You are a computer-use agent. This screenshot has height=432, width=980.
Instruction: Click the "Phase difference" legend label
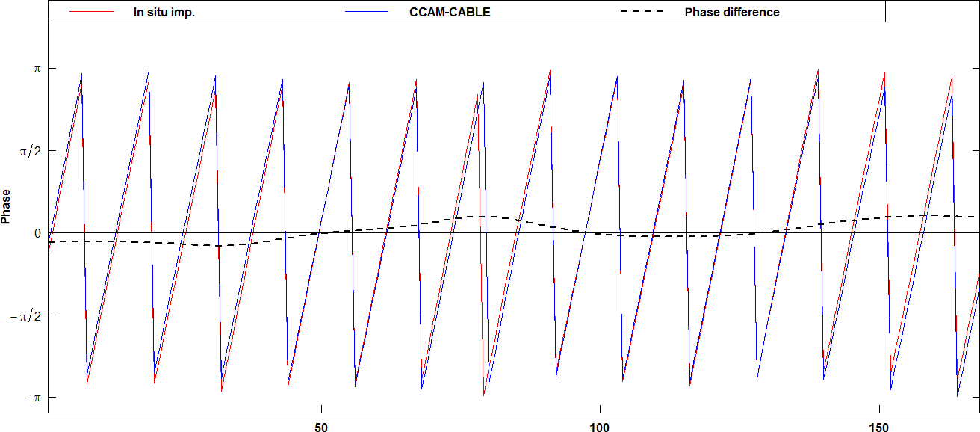(731, 13)
